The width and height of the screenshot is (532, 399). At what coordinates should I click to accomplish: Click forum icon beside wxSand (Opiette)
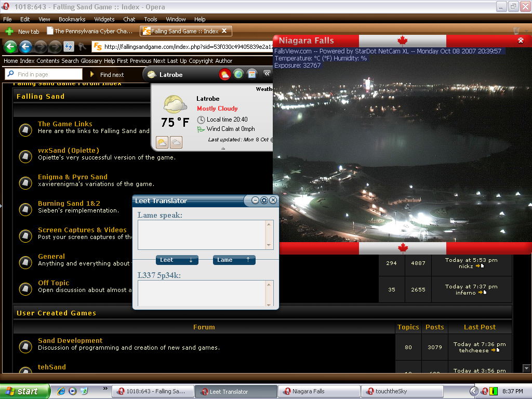(25, 156)
